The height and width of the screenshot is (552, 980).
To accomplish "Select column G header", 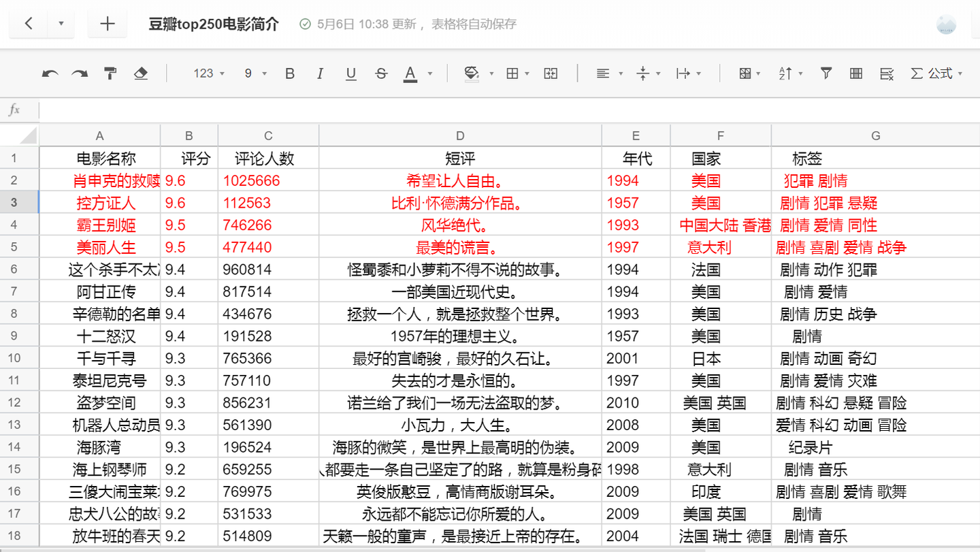I will pos(875,135).
